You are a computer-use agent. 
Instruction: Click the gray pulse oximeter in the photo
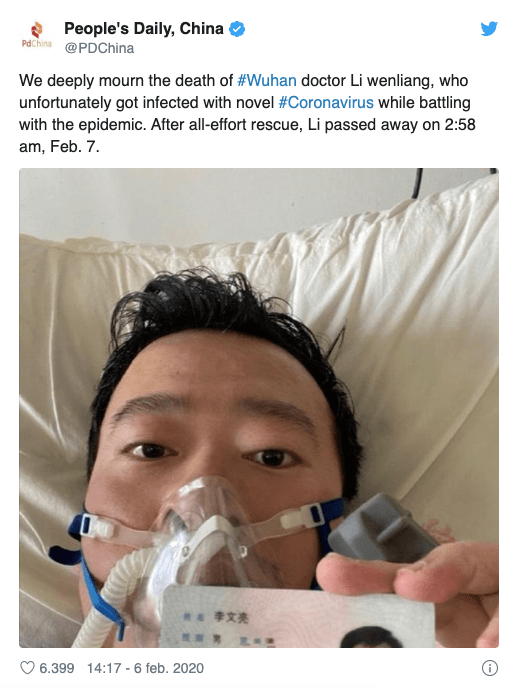point(380,529)
